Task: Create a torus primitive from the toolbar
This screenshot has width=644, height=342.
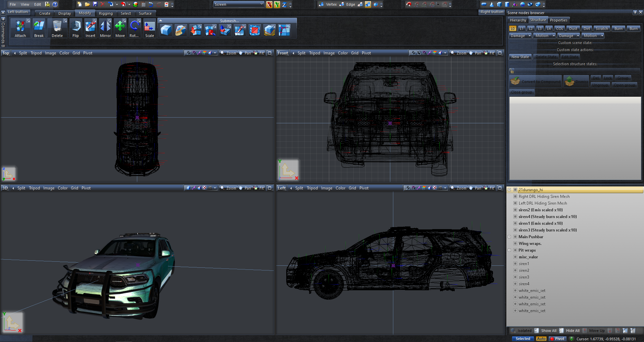Action: point(530,4)
